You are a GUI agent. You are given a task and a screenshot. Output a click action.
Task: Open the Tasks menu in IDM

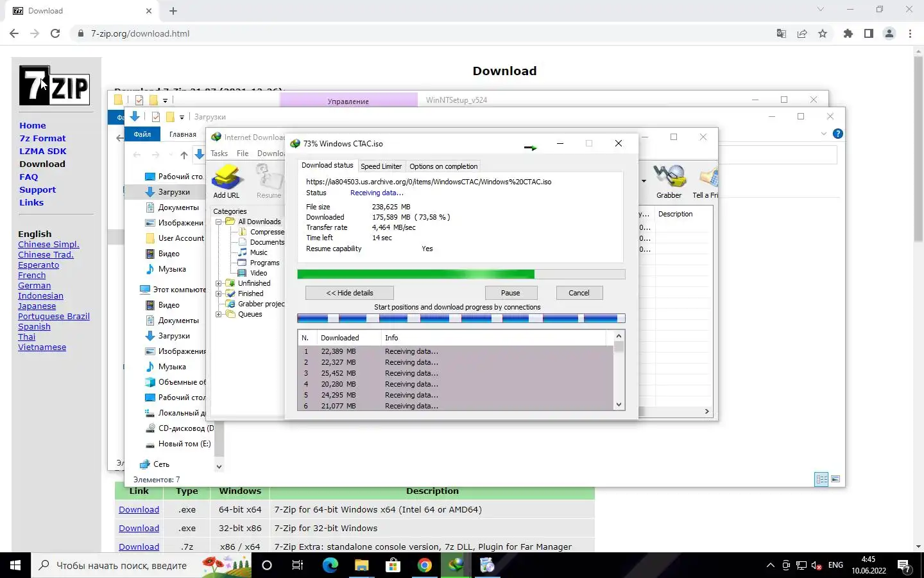[x=219, y=153]
